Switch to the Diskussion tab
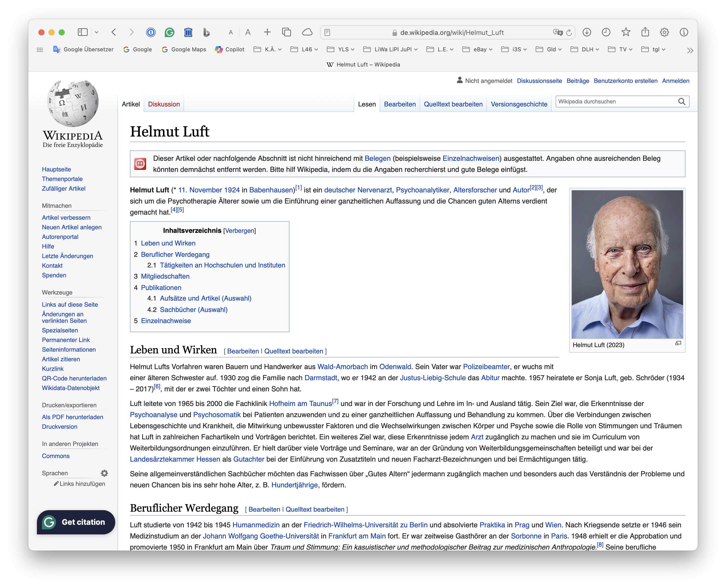726x588 pixels. click(x=164, y=104)
